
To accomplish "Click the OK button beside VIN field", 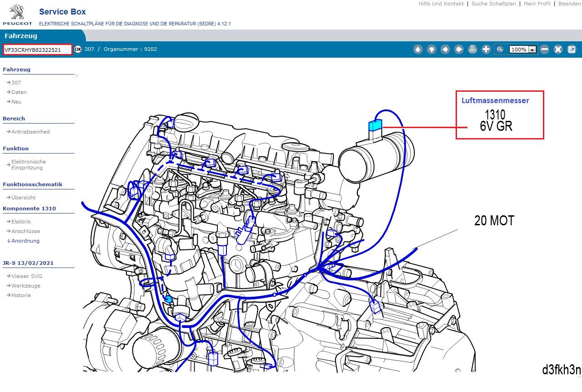I will 78,49.
